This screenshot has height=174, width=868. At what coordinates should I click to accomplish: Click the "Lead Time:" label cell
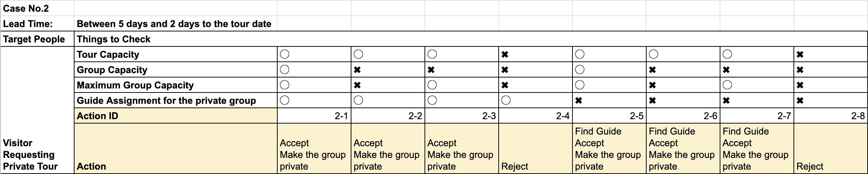[37, 24]
